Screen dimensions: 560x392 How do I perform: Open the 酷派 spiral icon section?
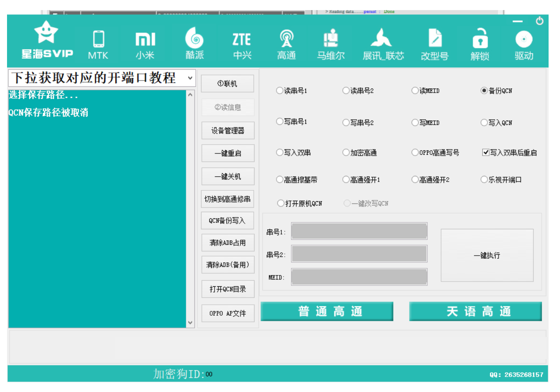(x=194, y=44)
